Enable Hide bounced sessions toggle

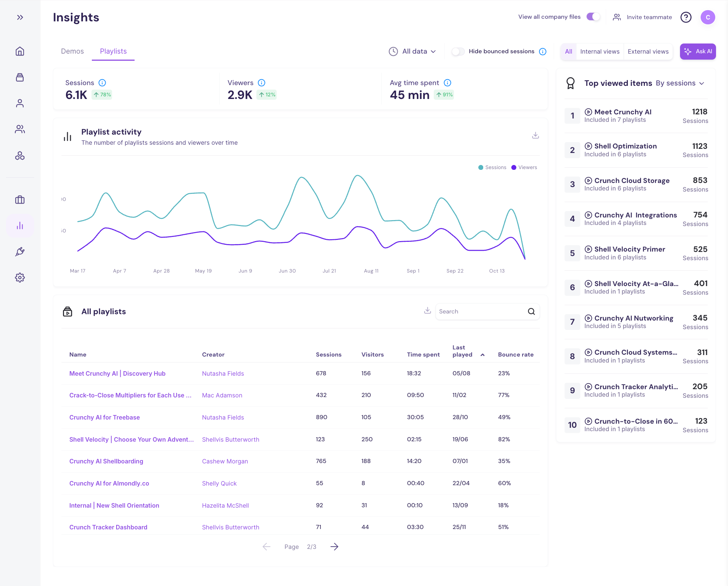pyautogui.click(x=458, y=51)
